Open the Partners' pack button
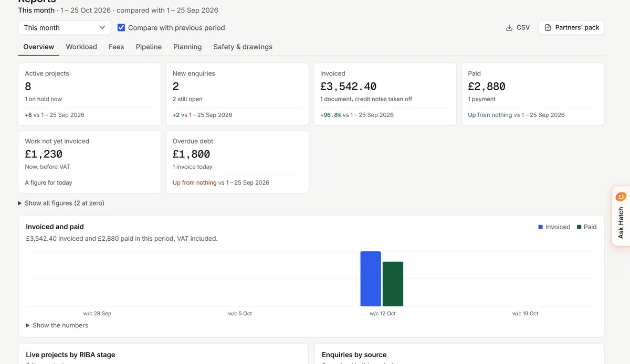This screenshot has width=630, height=364. click(x=572, y=28)
